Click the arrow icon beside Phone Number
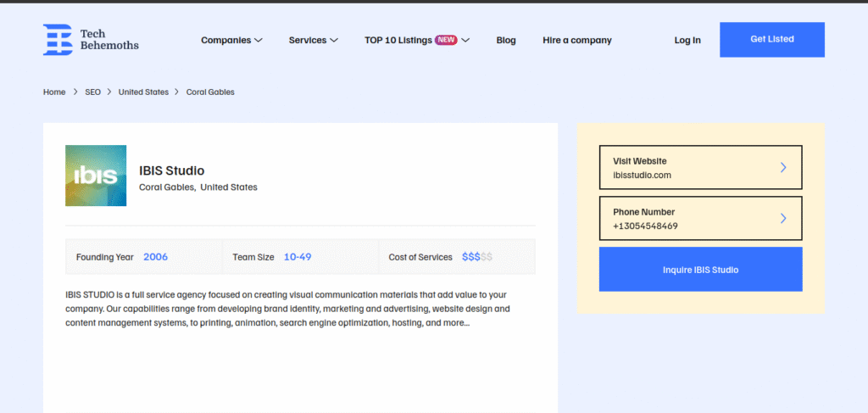The width and height of the screenshot is (868, 413). pyautogui.click(x=783, y=219)
